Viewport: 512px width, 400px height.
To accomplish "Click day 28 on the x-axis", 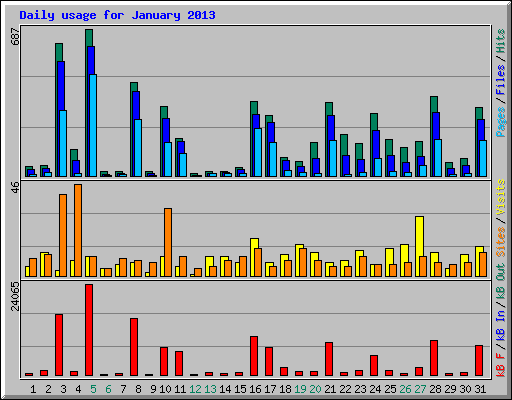I will (x=435, y=389).
